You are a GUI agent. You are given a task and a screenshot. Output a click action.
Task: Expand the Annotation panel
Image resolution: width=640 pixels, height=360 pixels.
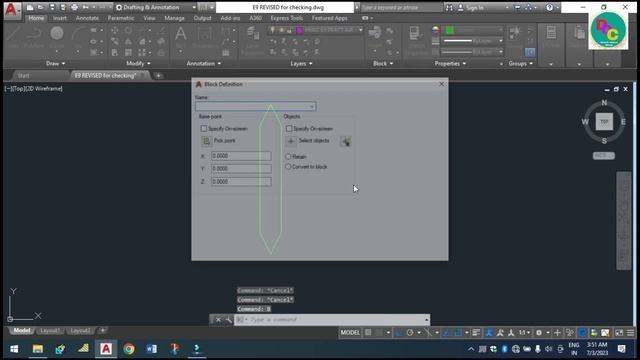point(203,64)
